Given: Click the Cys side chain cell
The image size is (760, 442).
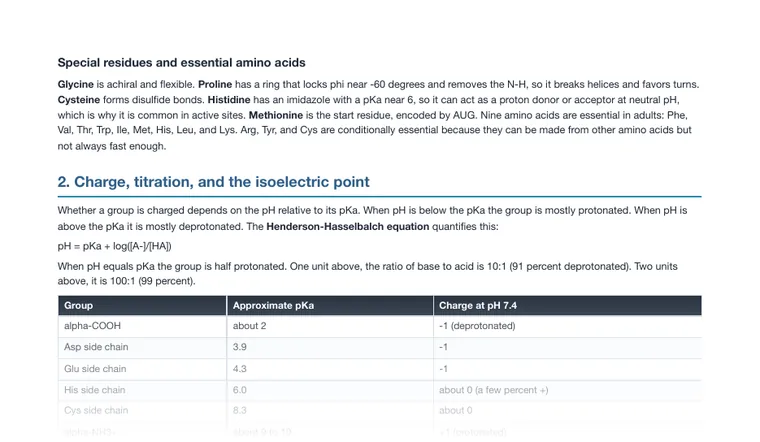Looking at the screenshot, I should pyautogui.click(x=142, y=410).
